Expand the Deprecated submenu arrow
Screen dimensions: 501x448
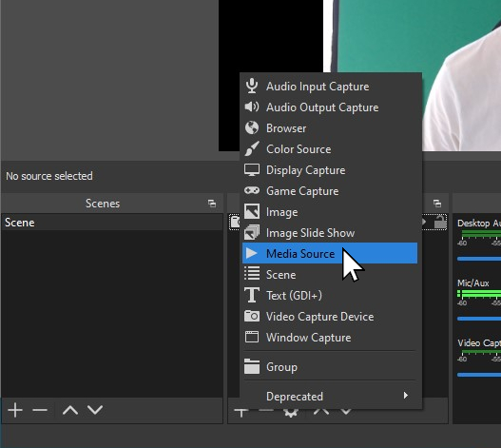pos(406,396)
